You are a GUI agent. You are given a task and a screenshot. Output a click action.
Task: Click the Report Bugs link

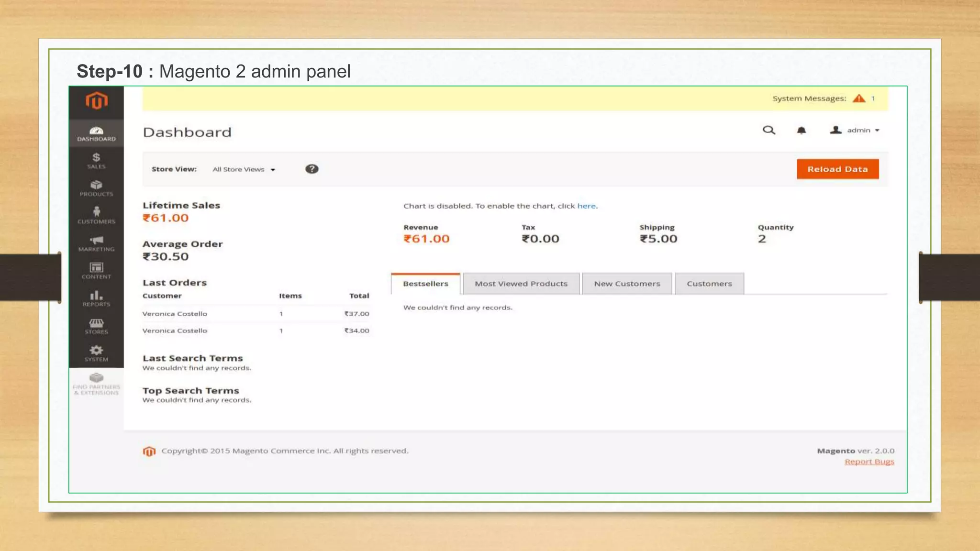pyautogui.click(x=869, y=462)
